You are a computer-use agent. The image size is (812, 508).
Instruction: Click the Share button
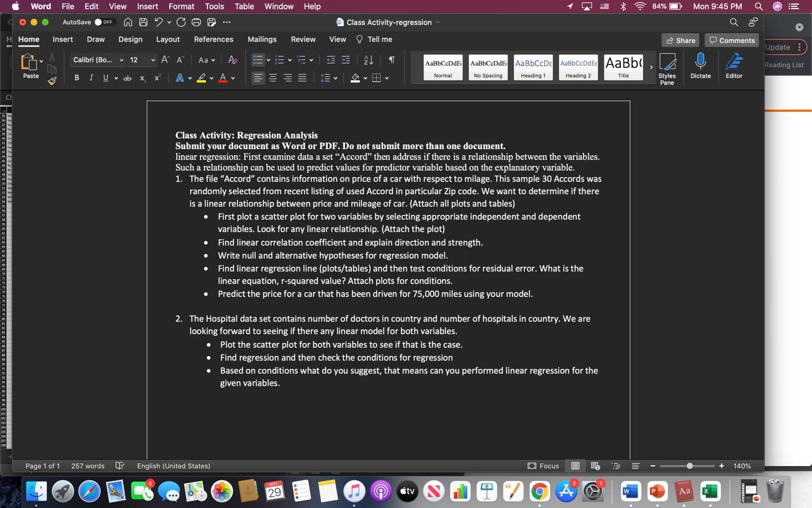pyautogui.click(x=681, y=40)
